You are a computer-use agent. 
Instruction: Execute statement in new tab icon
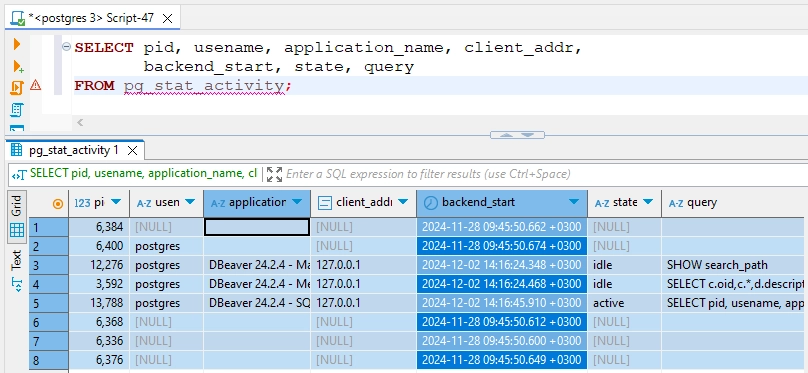coord(18,66)
